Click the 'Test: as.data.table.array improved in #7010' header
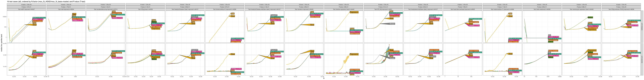 pos(105,9)
